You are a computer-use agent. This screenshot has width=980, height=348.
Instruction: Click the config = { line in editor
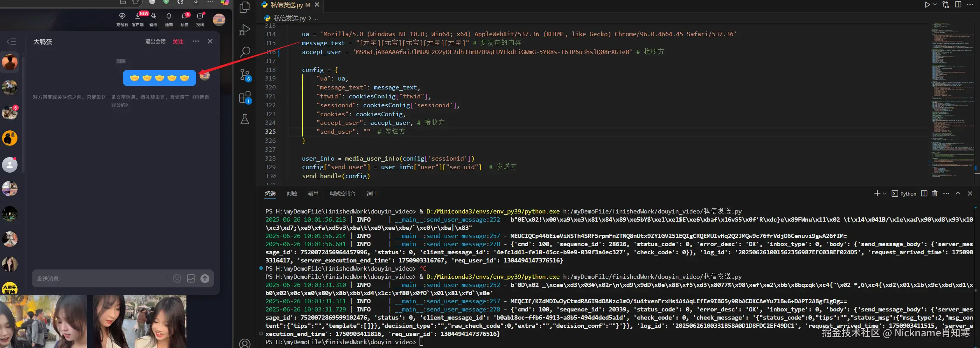320,70
